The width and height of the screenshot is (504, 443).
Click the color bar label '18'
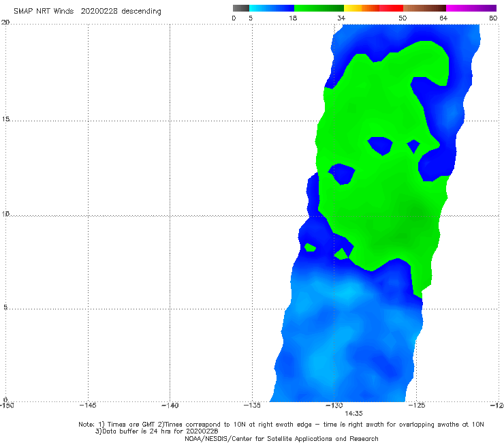tap(293, 18)
